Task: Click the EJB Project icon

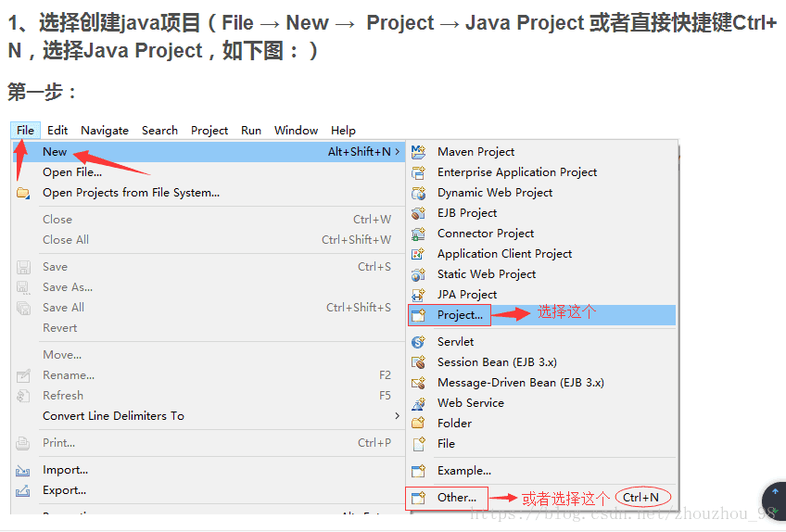Action: pos(418,213)
